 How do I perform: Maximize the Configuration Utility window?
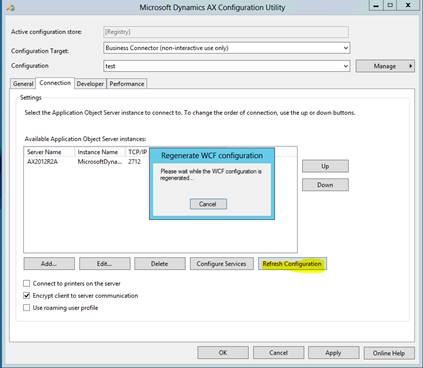[x=390, y=6]
